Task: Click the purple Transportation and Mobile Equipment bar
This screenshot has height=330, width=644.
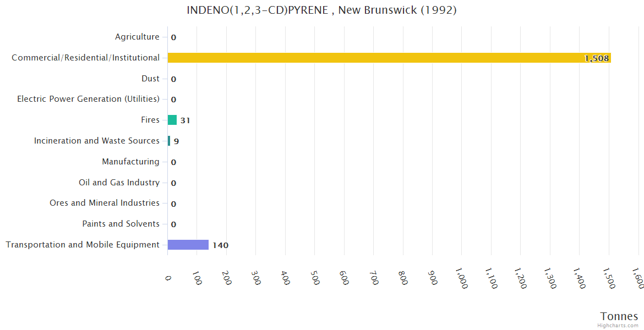Action: pyautogui.click(x=188, y=245)
